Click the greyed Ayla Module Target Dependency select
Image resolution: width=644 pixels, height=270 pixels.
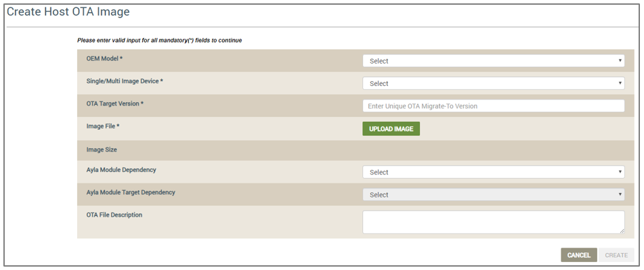[493, 194]
